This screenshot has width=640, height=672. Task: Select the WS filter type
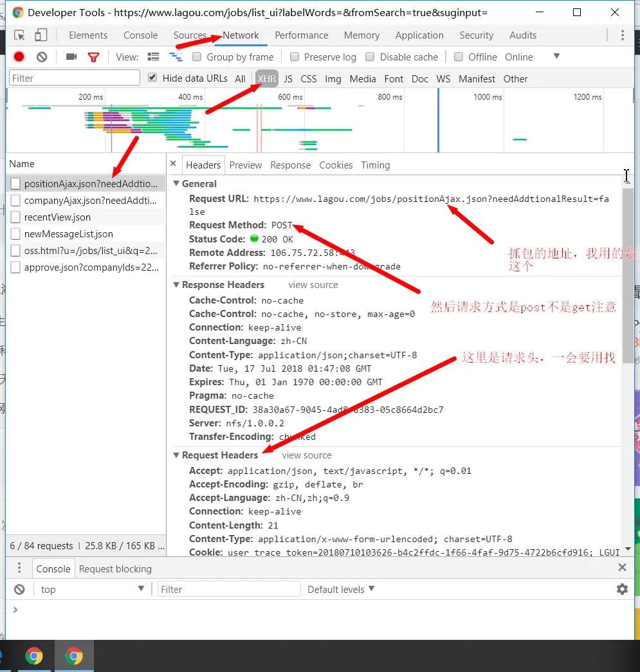click(443, 79)
